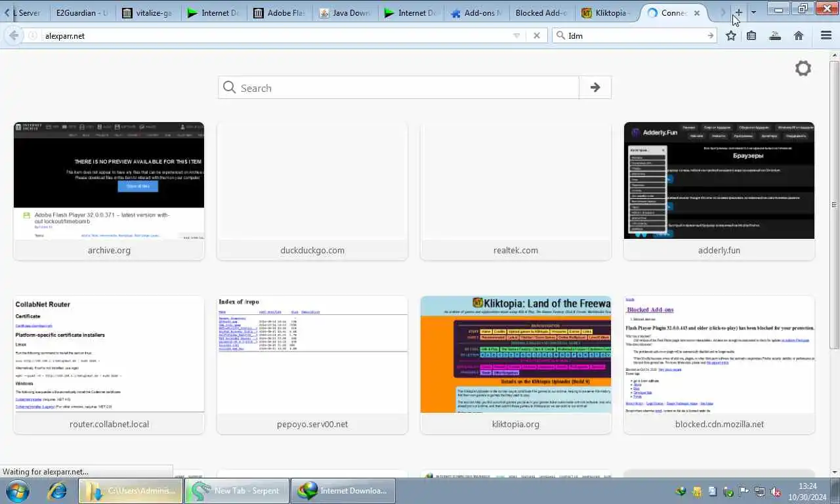The image size is (840, 504).
Task: Open a new tab with the plus button
Action: click(738, 12)
